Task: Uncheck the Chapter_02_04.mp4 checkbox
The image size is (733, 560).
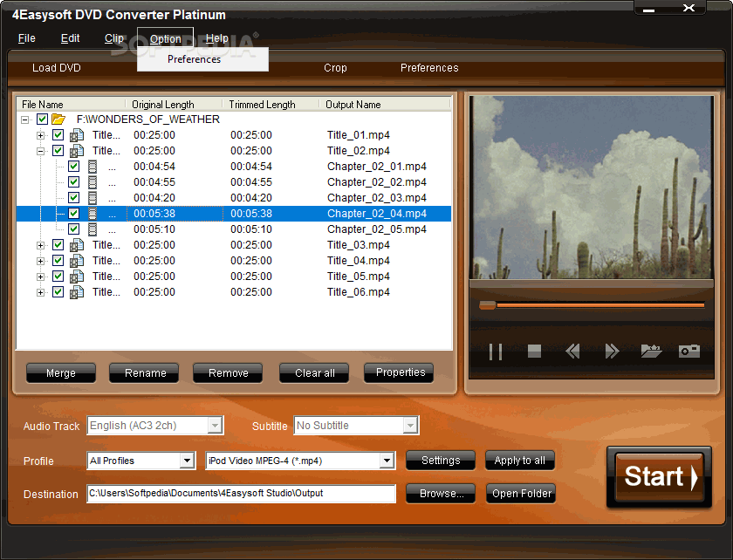Action: tap(74, 213)
